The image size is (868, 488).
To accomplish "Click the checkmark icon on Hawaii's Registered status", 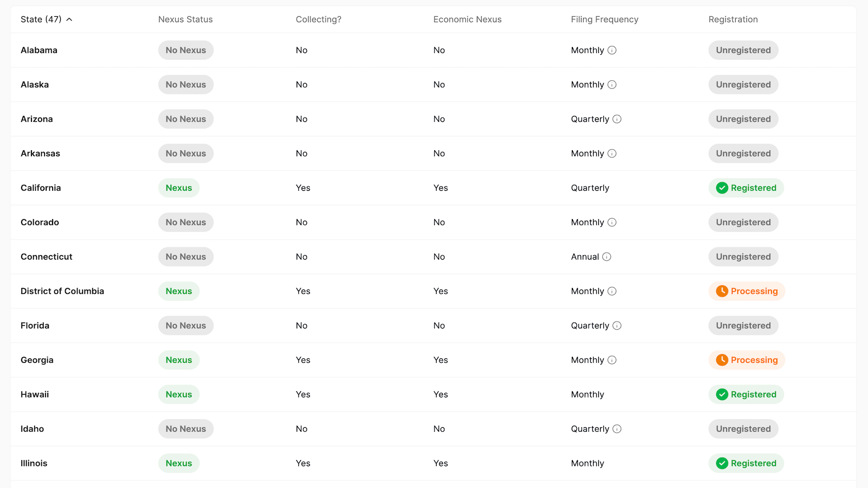I will [x=722, y=394].
